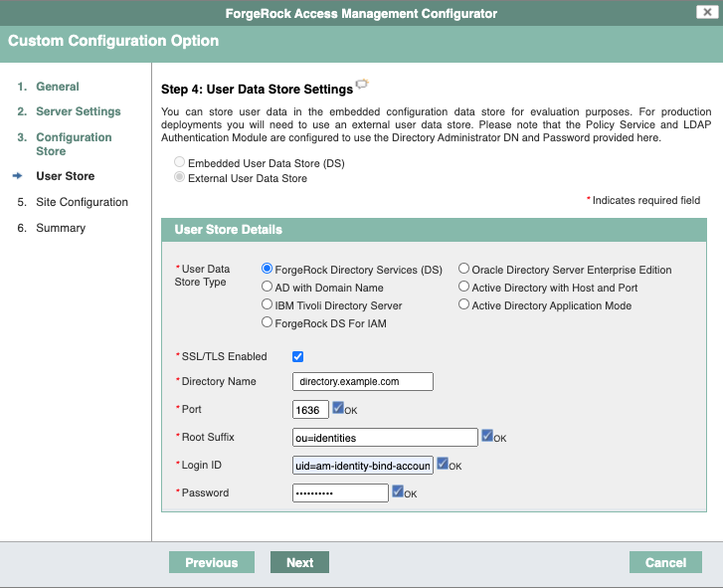Click the blue arrow marker next to User Store

coord(18,176)
